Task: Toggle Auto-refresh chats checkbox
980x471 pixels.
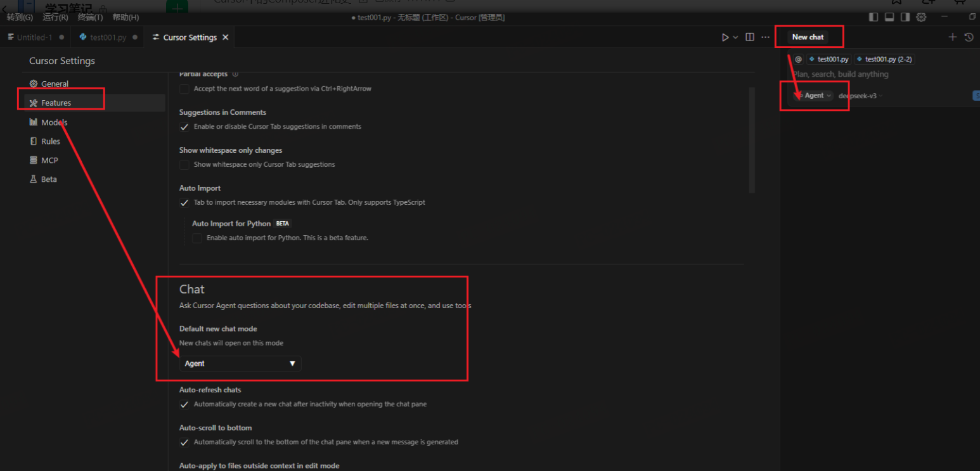Action: (x=184, y=404)
